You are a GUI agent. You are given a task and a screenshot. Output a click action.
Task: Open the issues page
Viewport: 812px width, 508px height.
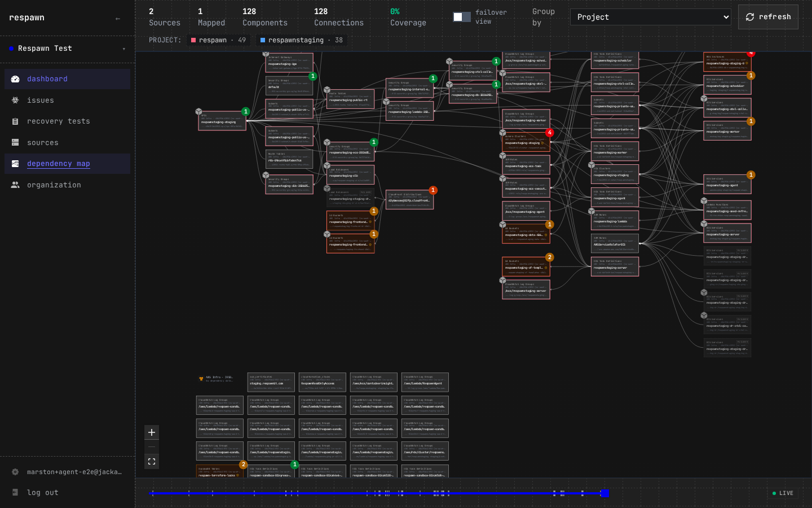(x=67, y=100)
